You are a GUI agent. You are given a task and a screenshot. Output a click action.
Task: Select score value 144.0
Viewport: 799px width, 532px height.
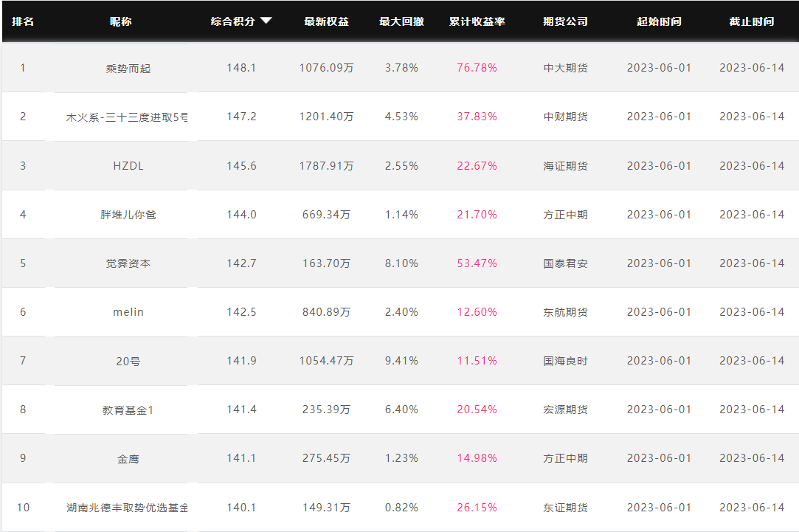pos(241,215)
